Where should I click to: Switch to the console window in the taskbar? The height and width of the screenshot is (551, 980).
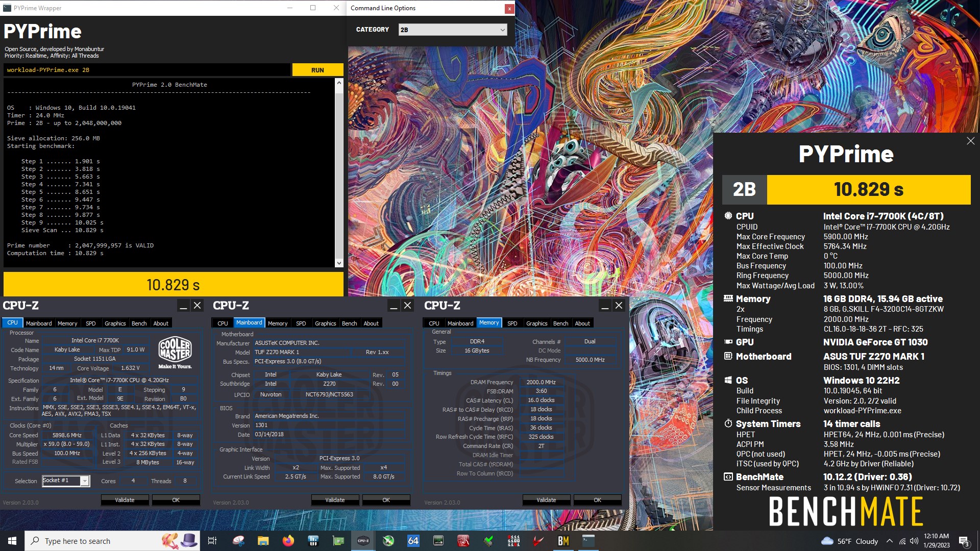click(x=589, y=541)
